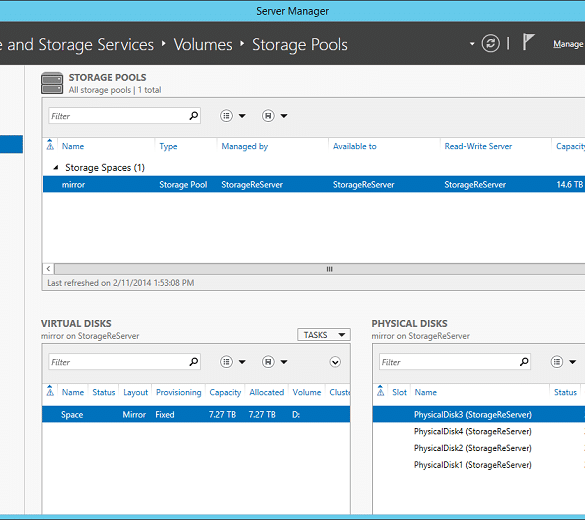Open the Virtual Disks TASKS dropdown
The height and width of the screenshot is (520, 585).
(324, 335)
